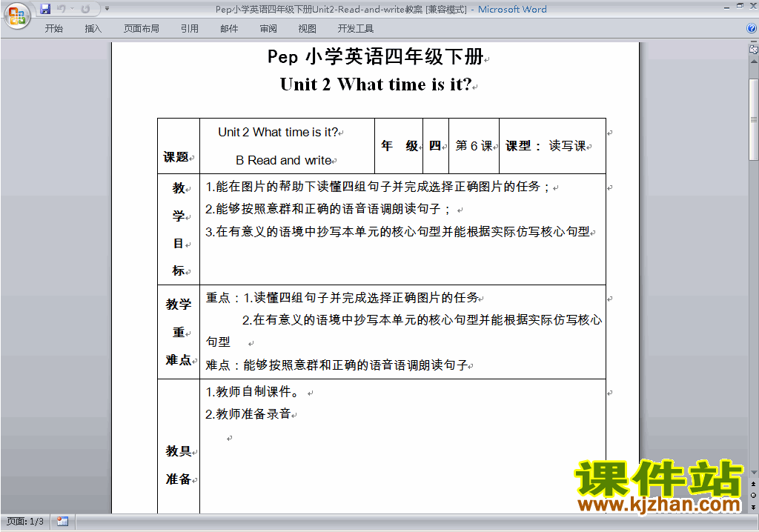
Task: Click the line starting '难点：能够按照意群'
Action: click(337, 365)
